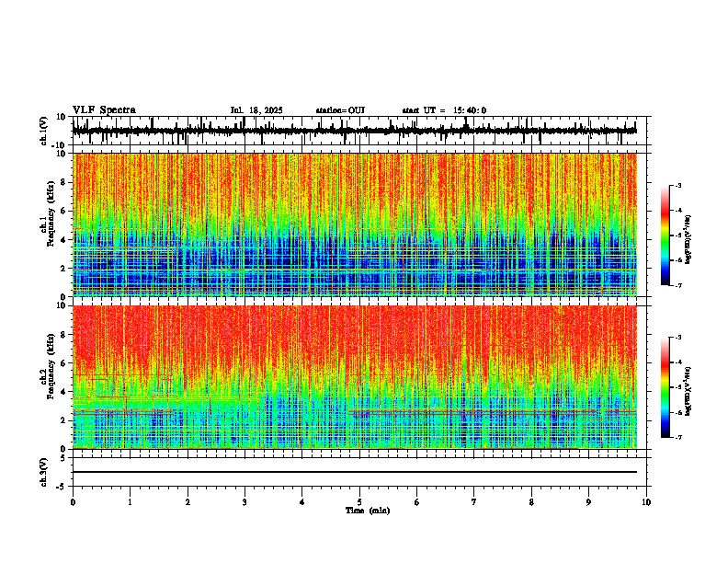This screenshot has width=728, height=563.
Task: Click the "VLF Spectra" plot title
Action: (104, 110)
